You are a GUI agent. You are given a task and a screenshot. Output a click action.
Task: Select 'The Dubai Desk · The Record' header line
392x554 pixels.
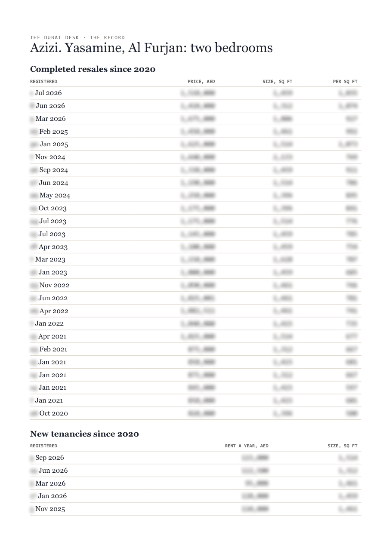(77, 38)
